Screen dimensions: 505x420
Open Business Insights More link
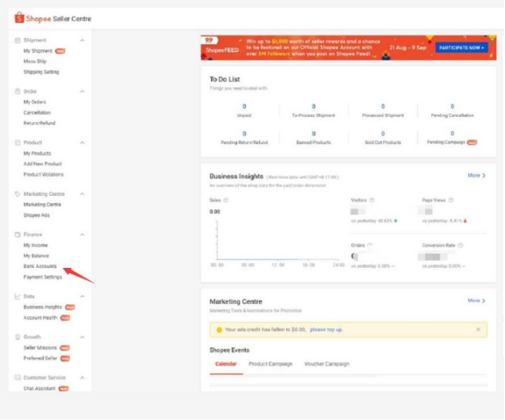tap(477, 176)
